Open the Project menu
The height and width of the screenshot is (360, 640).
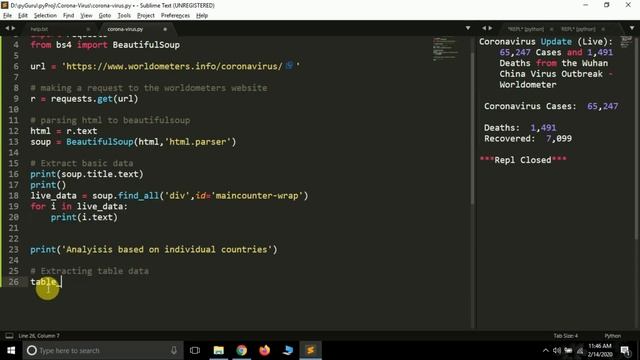146,16
